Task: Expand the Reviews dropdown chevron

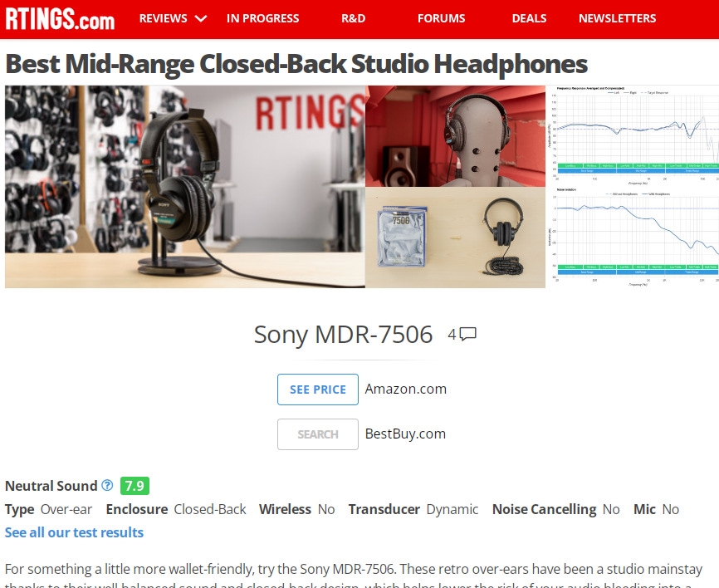Action: click(x=201, y=19)
